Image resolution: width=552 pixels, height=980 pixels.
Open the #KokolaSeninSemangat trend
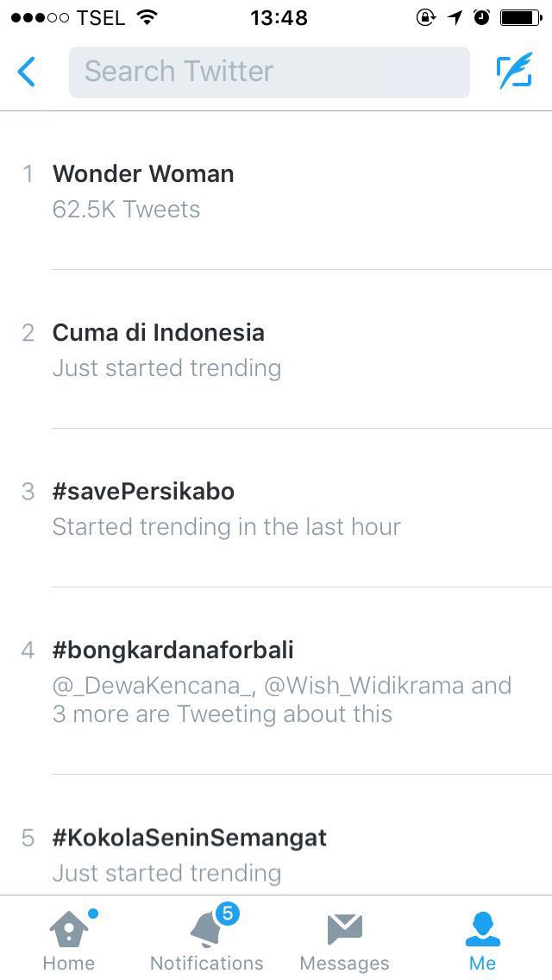[x=190, y=838]
